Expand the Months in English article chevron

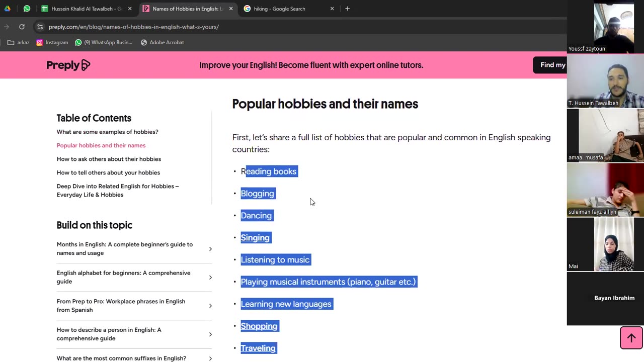click(210, 249)
